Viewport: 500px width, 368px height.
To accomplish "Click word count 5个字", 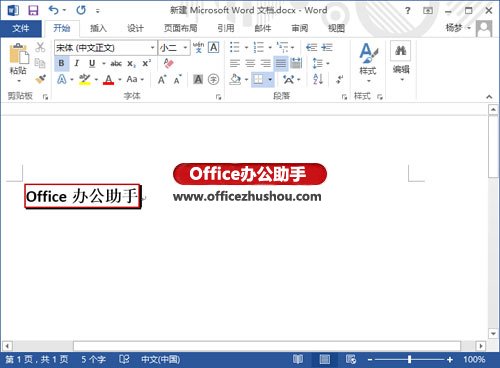I will [x=93, y=359].
